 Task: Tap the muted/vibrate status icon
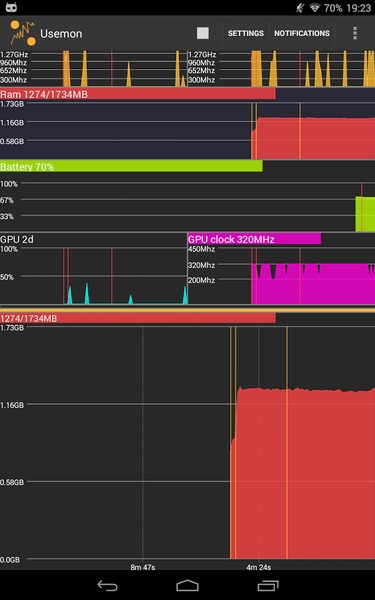point(300,8)
